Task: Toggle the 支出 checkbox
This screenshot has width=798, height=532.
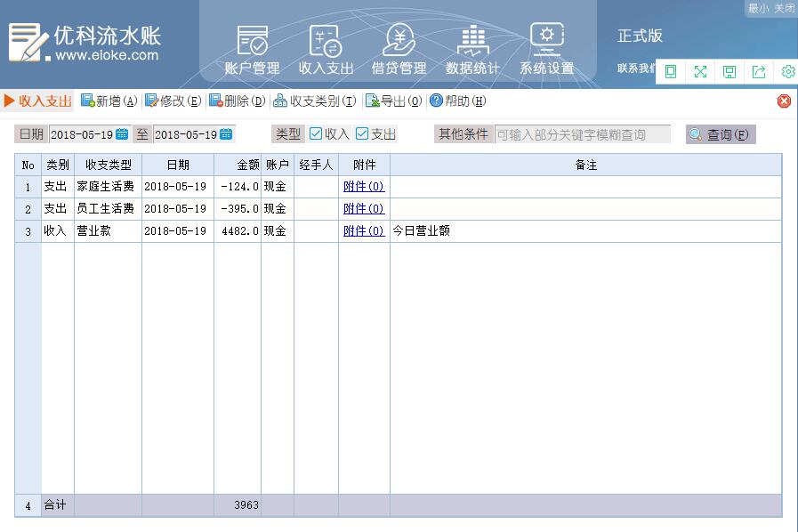Action: pyautogui.click(x=362, y=134)
